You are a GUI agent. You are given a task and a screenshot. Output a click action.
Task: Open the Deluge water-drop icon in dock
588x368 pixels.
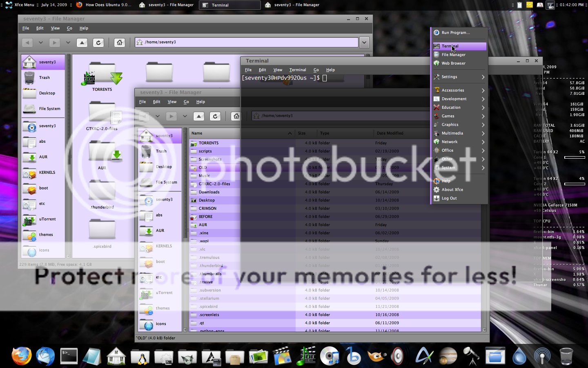[x=519, y=356]
